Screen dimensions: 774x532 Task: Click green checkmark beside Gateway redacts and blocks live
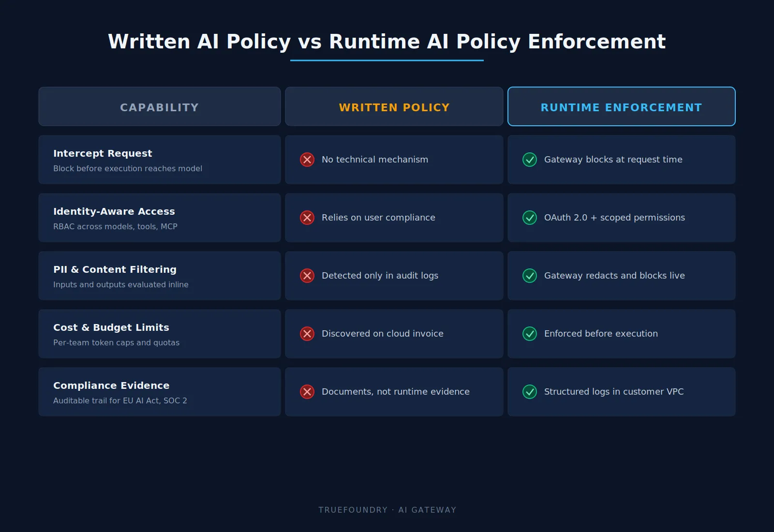pyautogui.click(x=530, y=276)
